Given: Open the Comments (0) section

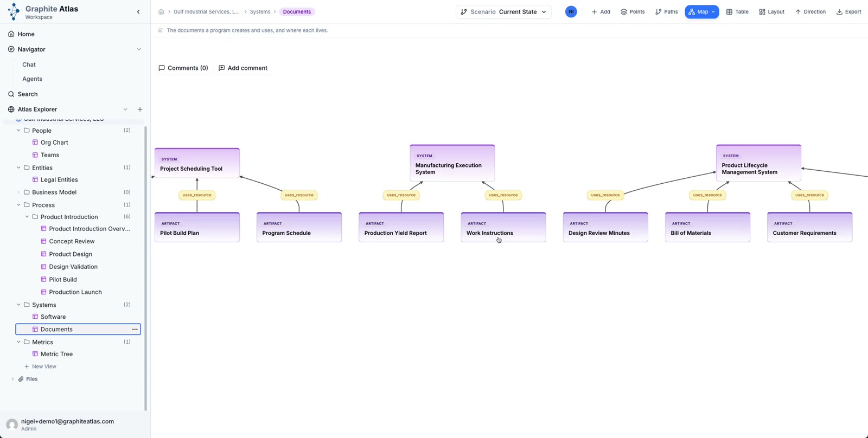Looking at the screenshot, I should click(183, 68).
